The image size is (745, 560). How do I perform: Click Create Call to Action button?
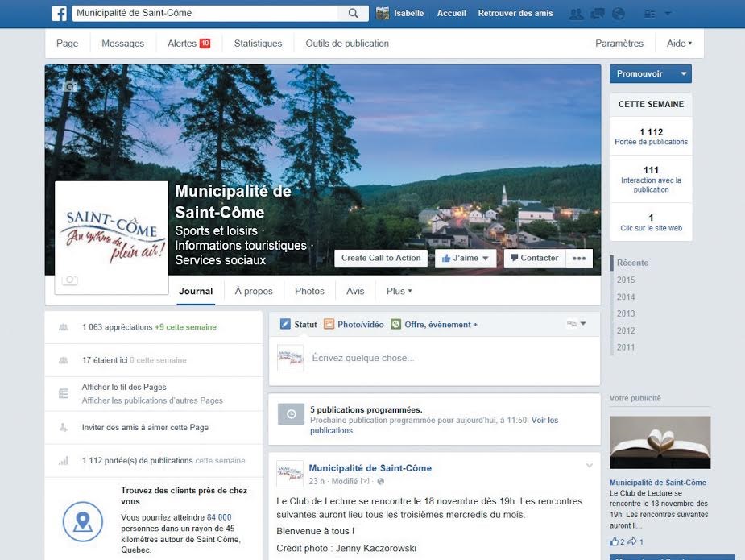[381, 258]
